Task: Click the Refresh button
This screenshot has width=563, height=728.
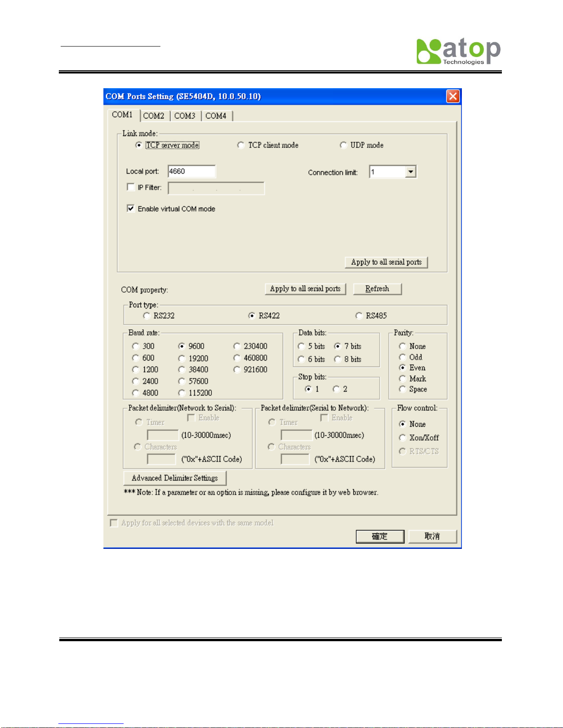Action: click(x=377, y=289)
